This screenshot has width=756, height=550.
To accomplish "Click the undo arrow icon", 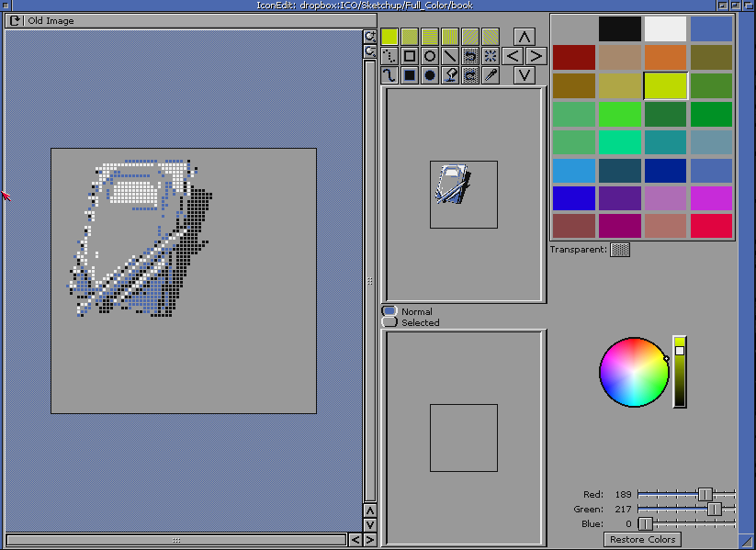I will click(470, 56).
